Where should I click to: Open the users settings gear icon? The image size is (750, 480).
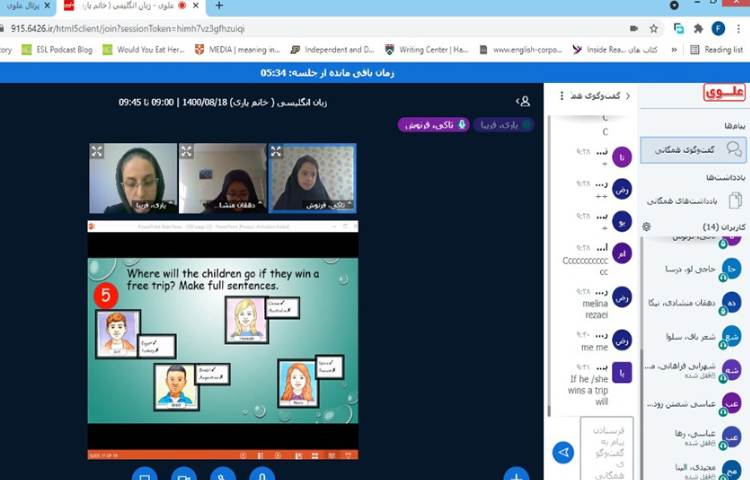647,227
